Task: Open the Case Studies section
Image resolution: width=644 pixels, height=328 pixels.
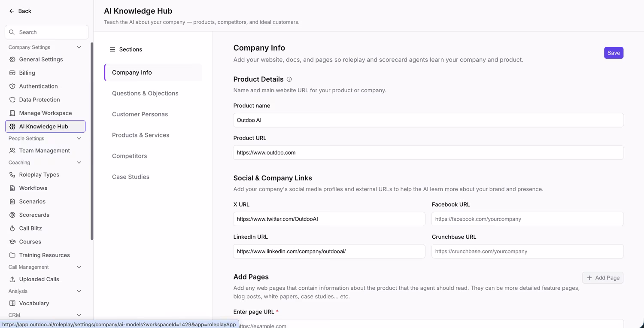Action: tap(153, 177)
